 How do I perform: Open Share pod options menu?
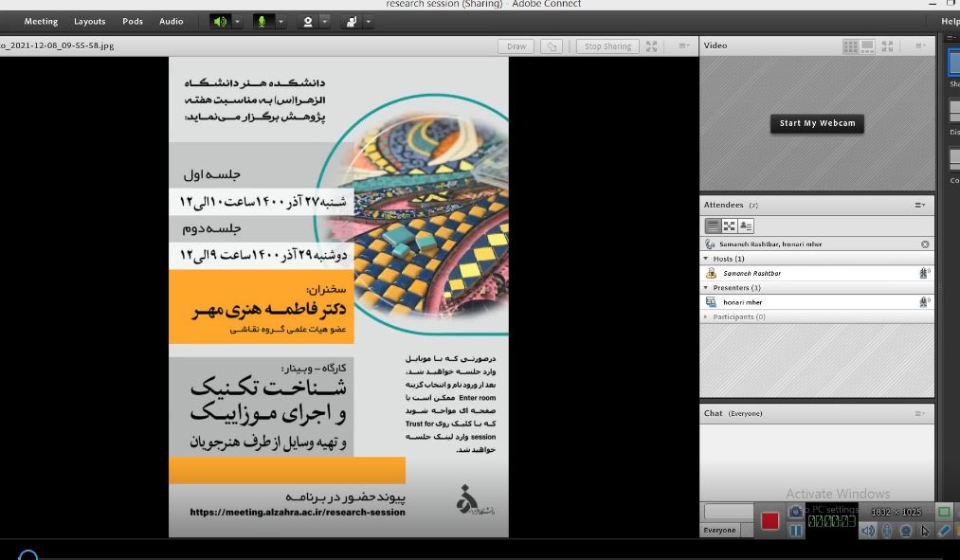[x=684, y=45]
